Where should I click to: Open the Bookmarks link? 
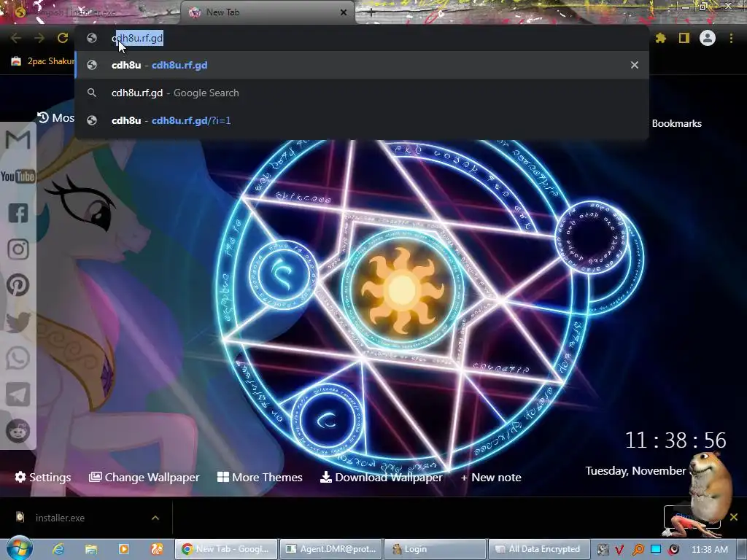pos(676,123)
